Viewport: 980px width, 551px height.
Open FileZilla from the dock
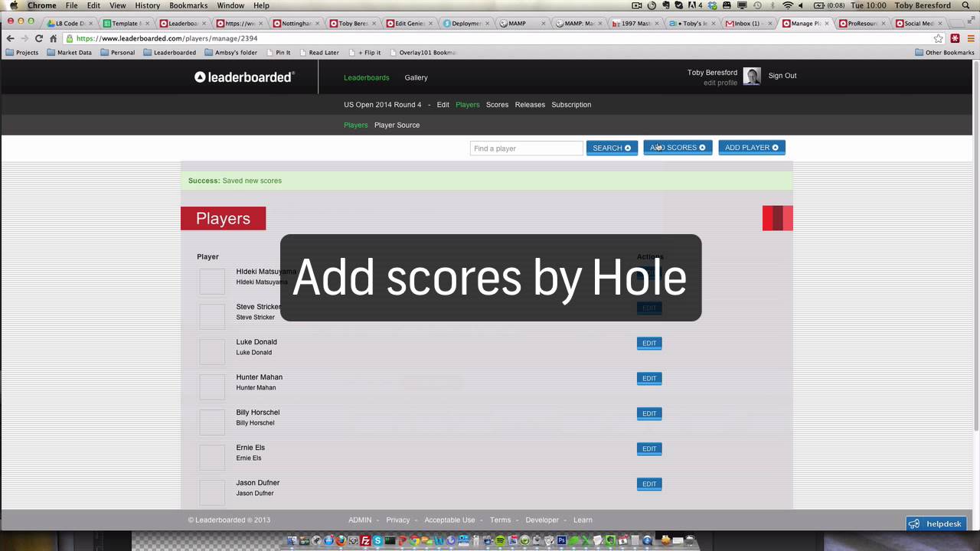(x=365, y=540)
